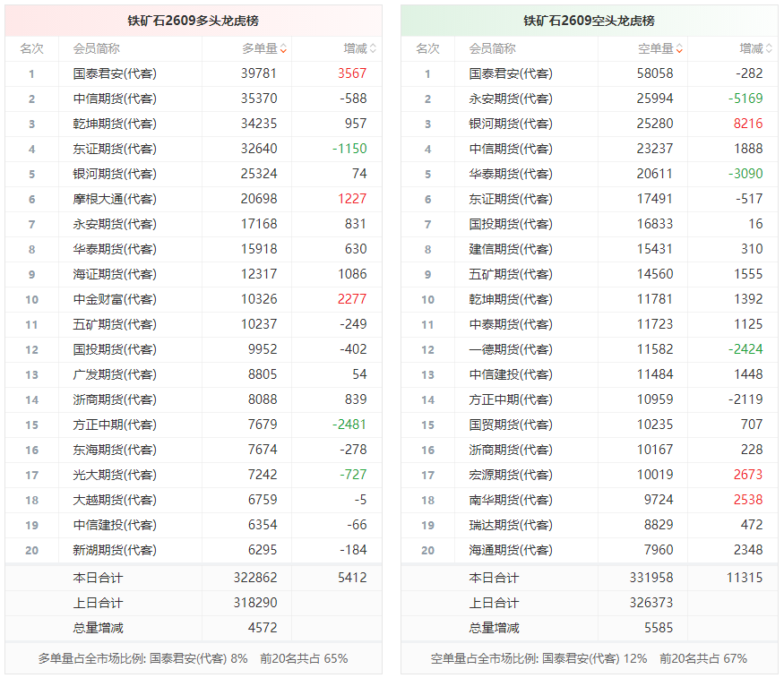The image size is (784, 678).
Task: Select the 铁矿石2609多头龙虎榜 title tab
Action: 193,21
